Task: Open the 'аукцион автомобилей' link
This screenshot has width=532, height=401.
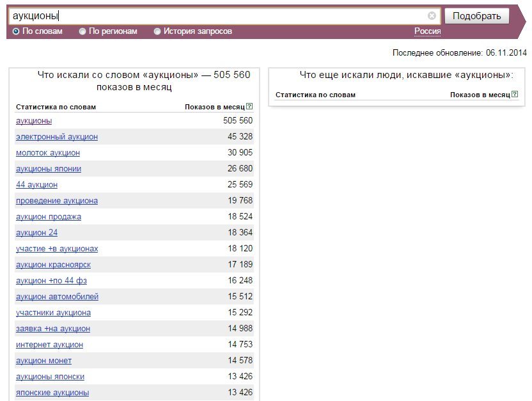Action: click(x=57, y=297)
